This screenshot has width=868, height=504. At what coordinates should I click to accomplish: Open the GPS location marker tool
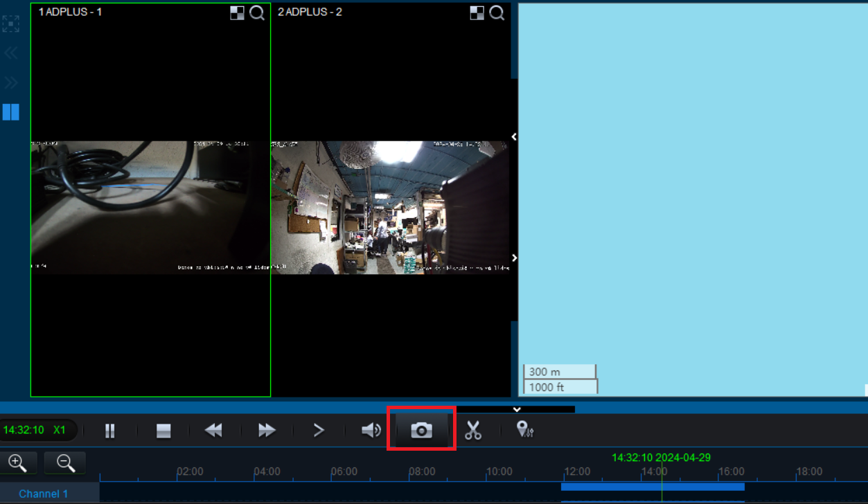click(x=524, y=430)
